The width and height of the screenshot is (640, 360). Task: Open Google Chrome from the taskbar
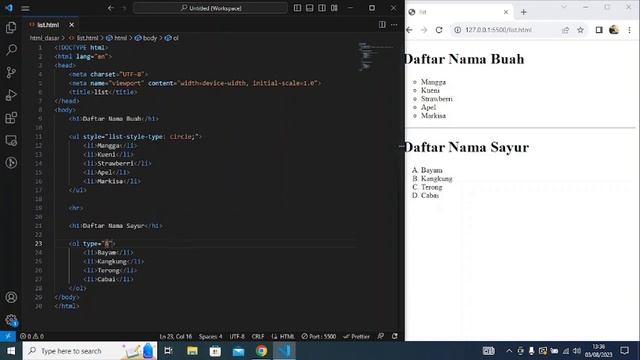pyautogui.click(x=262, y=351)
